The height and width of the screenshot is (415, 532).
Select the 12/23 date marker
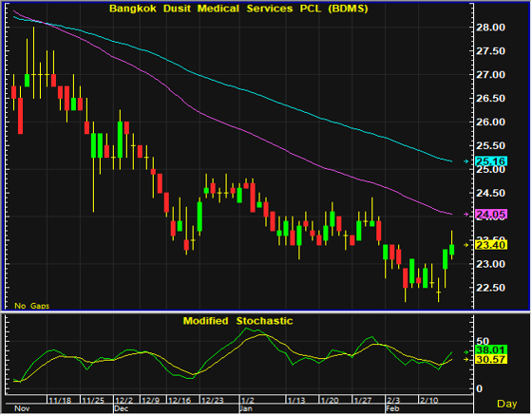(x=212, y=400)
